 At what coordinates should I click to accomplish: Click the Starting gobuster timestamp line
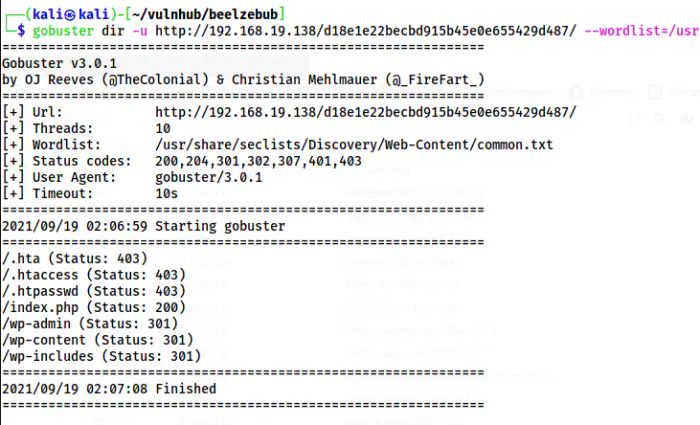click(143, 226)
